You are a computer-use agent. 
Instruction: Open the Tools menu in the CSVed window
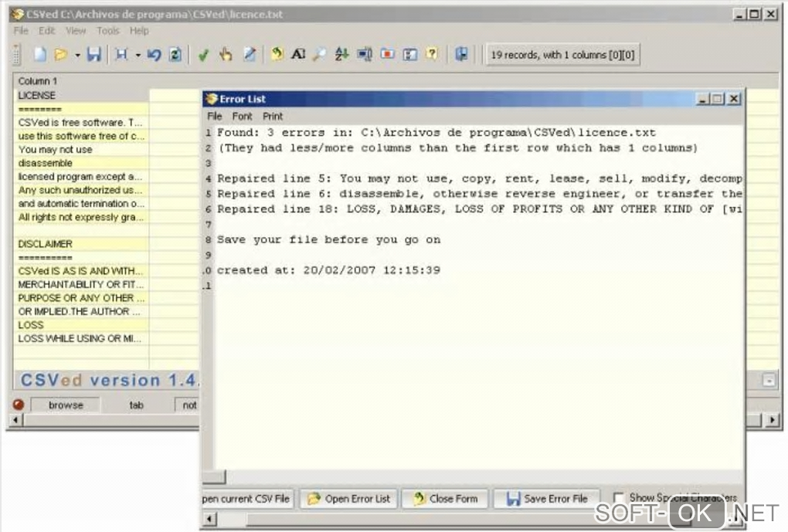click(x=108, y=31)
